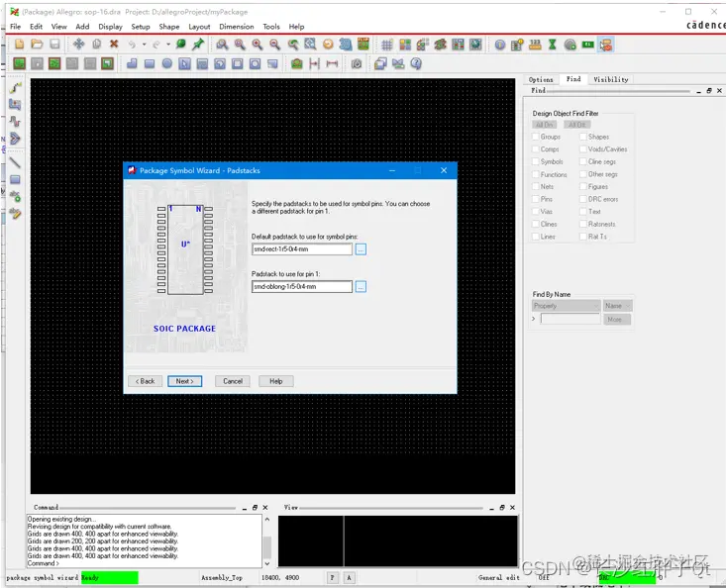Click the Grid toggle icon
726x588 pixels.
387,45
